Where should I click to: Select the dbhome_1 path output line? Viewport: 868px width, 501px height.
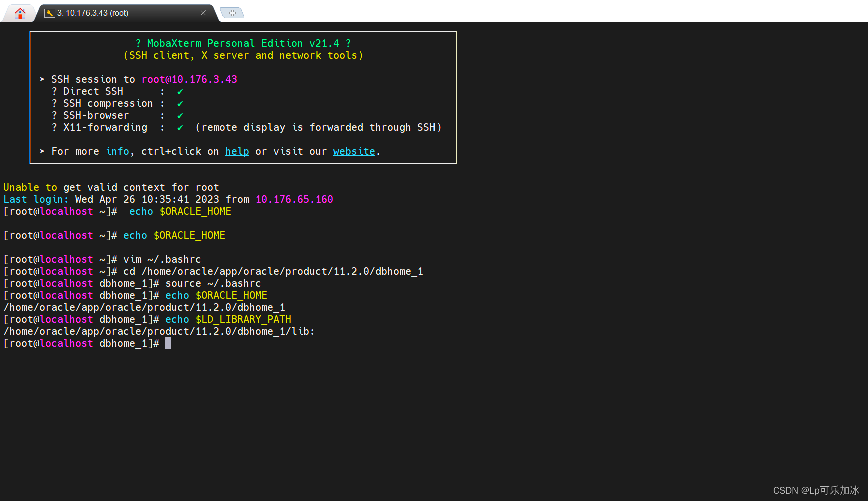click(144, 307)
